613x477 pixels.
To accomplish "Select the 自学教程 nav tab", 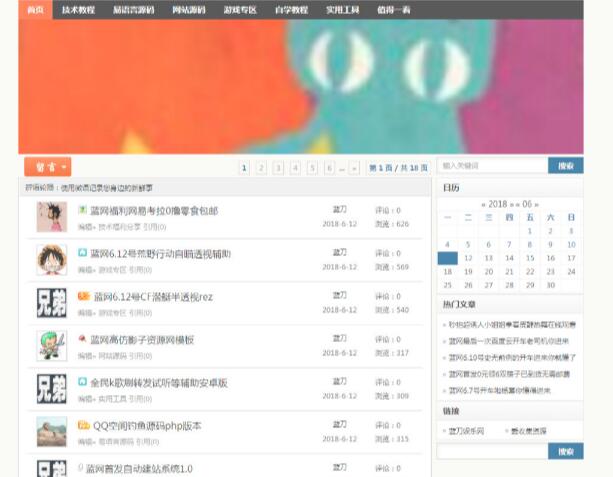I will coord(291,10).
